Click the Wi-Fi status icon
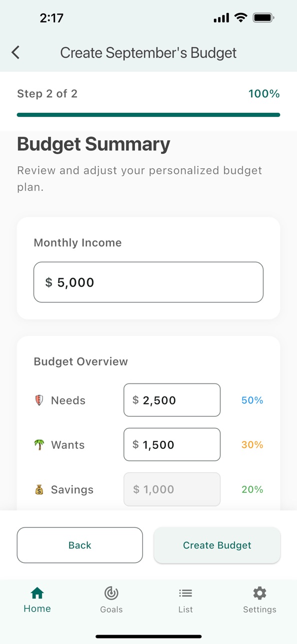Image resolution: width=297 pixels, height=644 pixels. tap(240, 18)
